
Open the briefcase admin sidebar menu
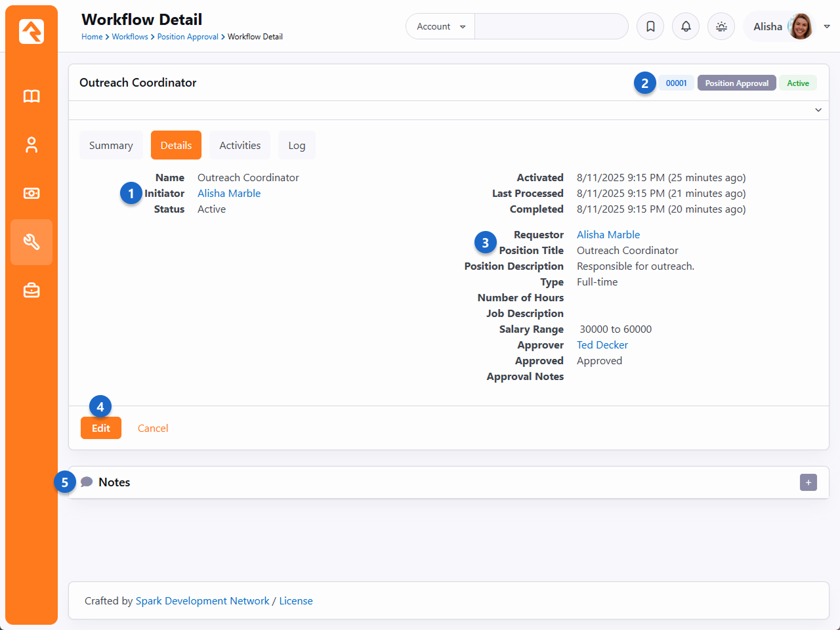pos(31,291)
